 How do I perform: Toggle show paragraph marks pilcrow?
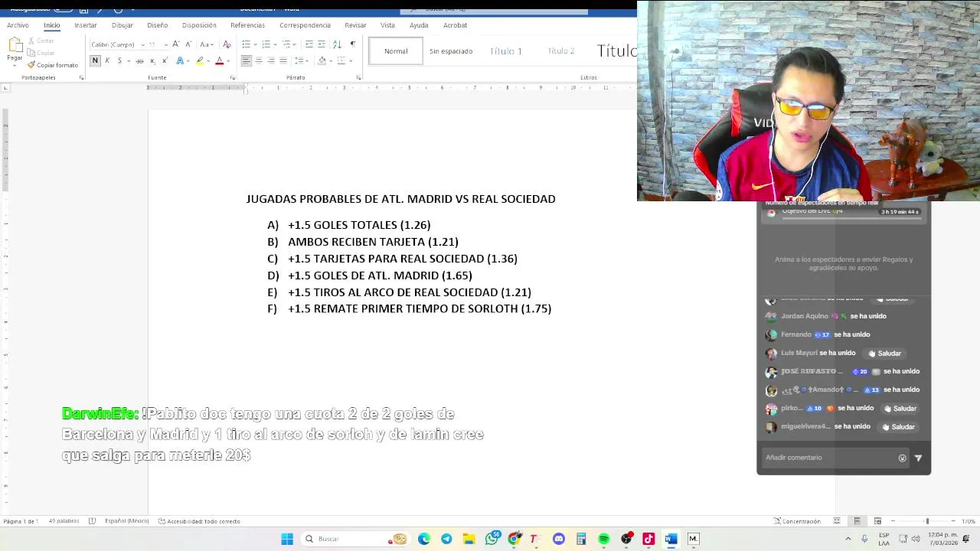point(352,44)
